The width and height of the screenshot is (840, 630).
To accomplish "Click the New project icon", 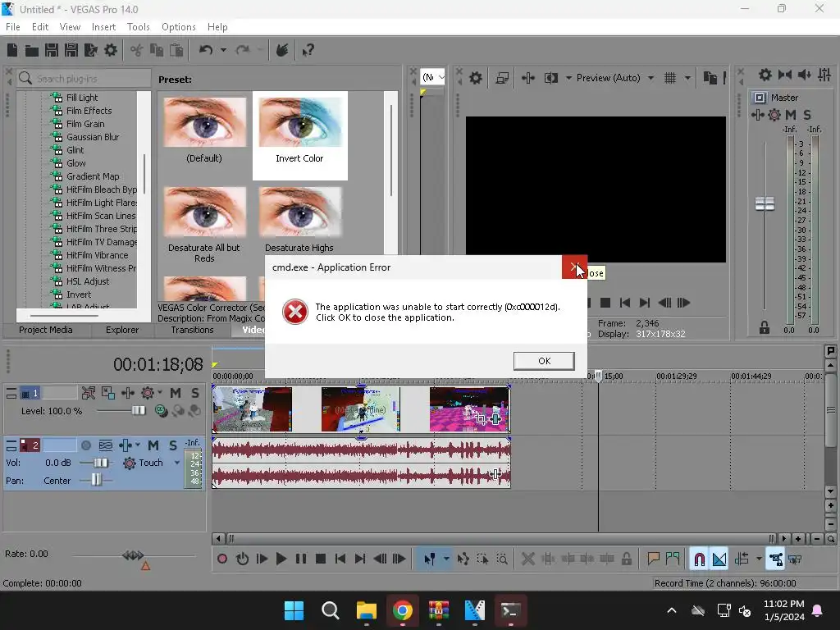I will [12, 50].
